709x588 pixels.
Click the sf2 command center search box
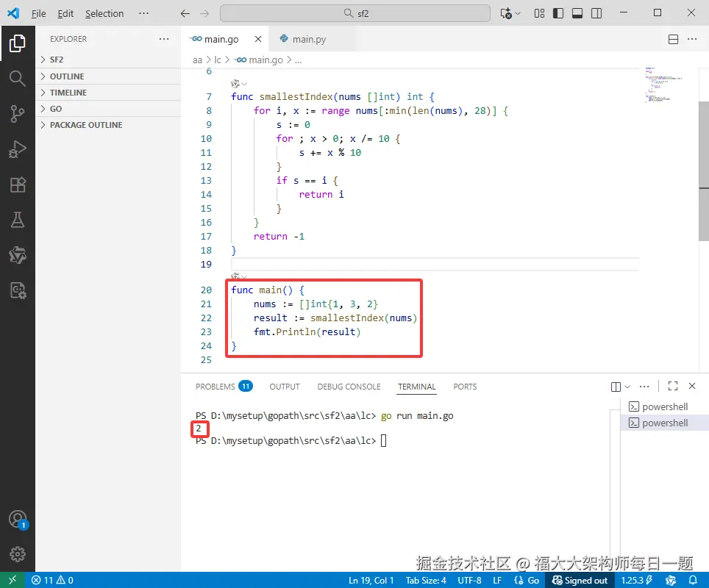click(355, 13)
